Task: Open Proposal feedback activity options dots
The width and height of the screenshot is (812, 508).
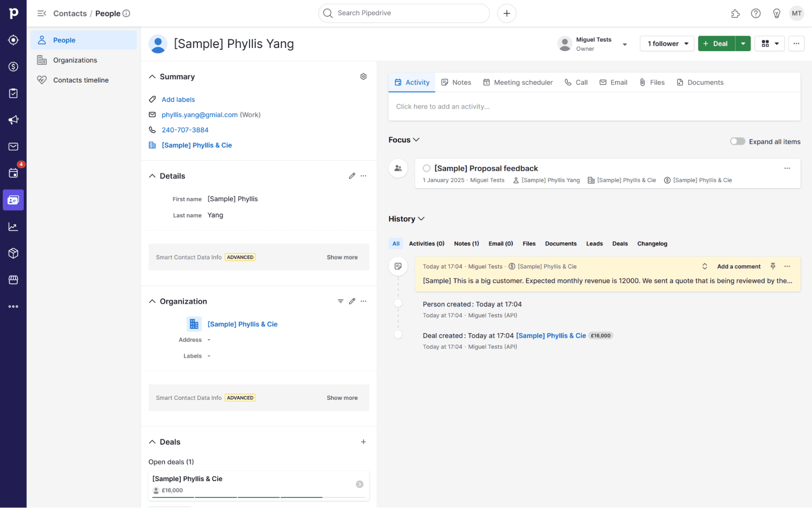Action: (x=787, y=168)
